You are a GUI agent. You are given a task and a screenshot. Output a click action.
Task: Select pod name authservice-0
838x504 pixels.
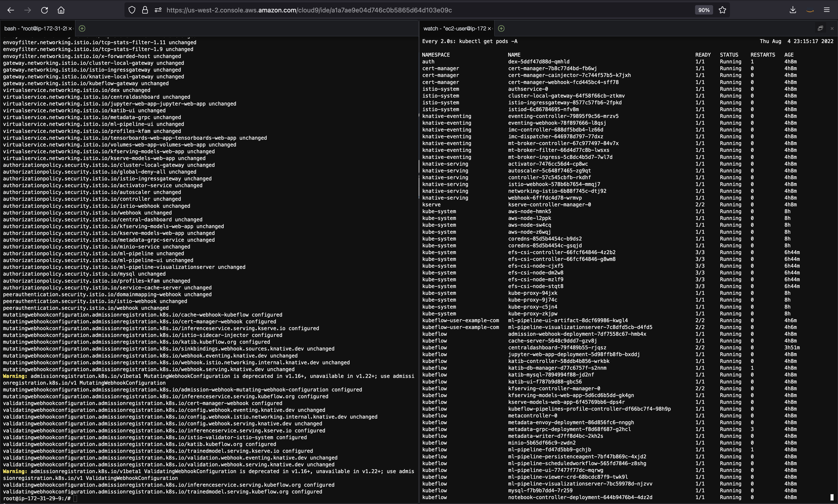point(528,89)
